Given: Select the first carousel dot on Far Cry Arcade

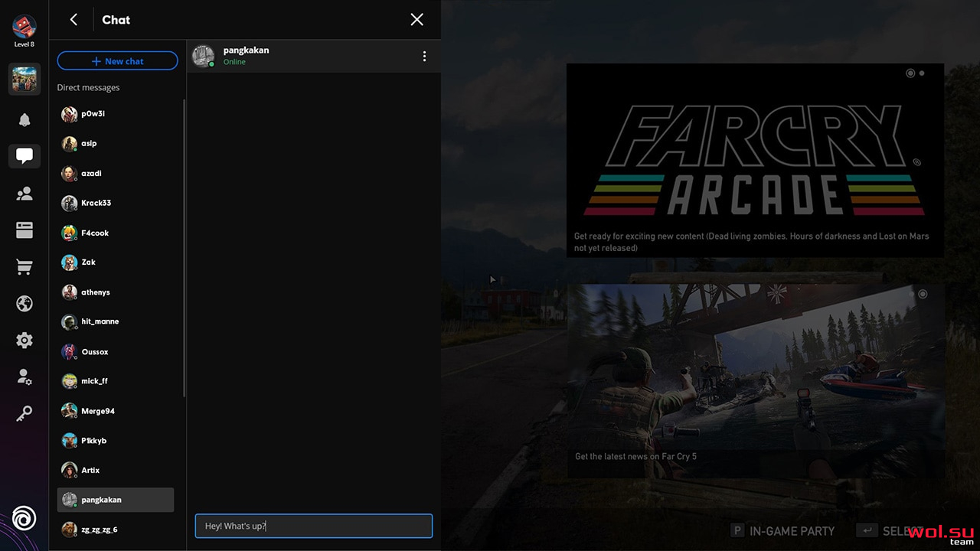Looking at the screenshot, I should (910, 73).
